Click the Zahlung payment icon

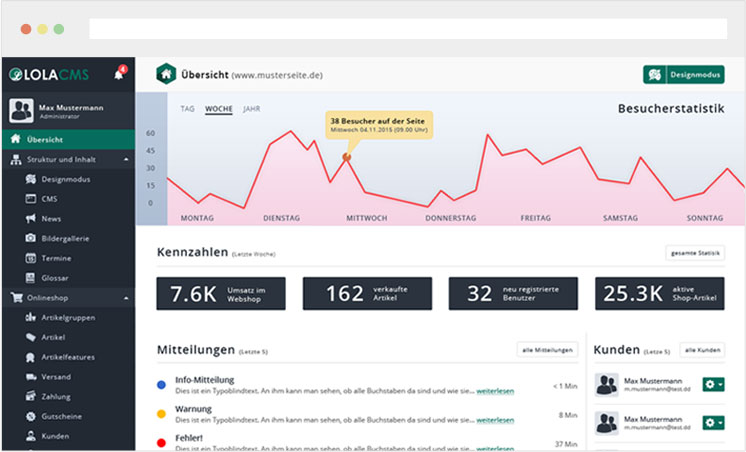(x=30, y=396)
